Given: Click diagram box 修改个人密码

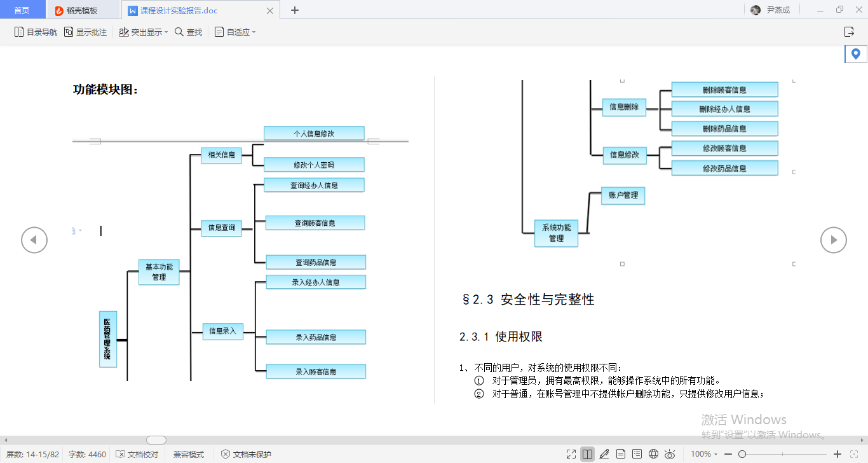Looking at the screenshot, I should [x=314, y=165].
